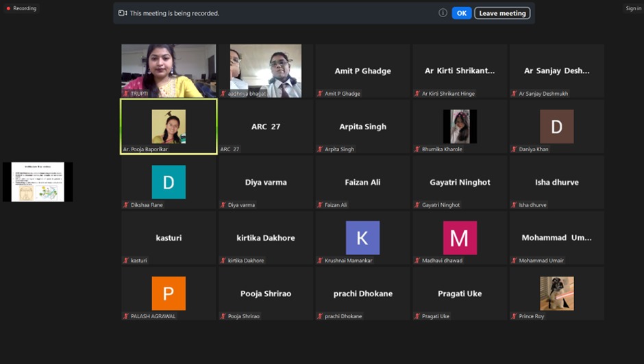
Task: Click the Leave meeting button
Action: (x=502, y=13)
